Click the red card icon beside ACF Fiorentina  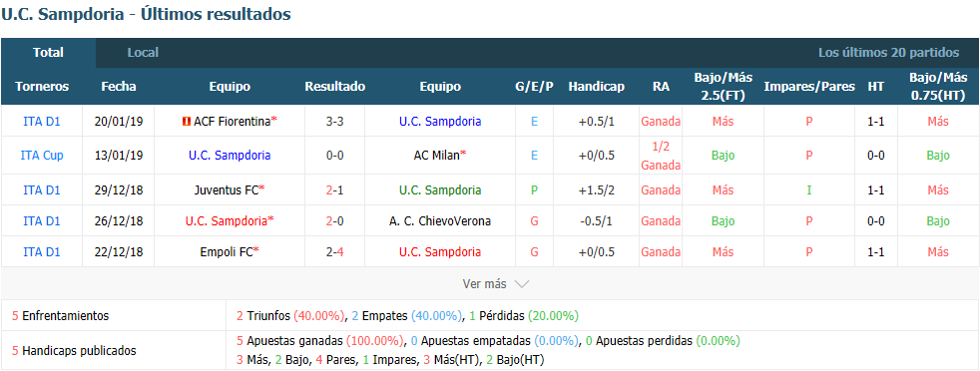186,122
